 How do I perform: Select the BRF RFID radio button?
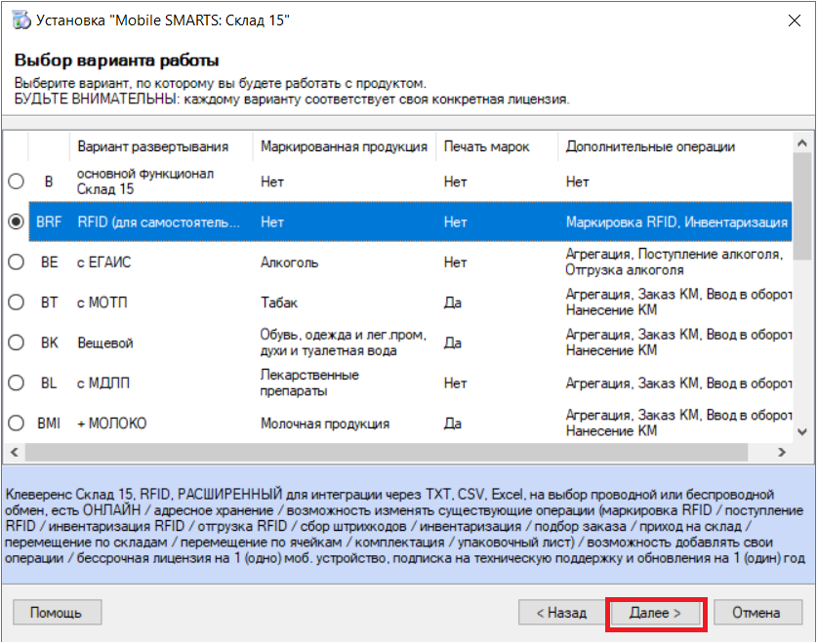pyautogui.click(x=17, y=221)
